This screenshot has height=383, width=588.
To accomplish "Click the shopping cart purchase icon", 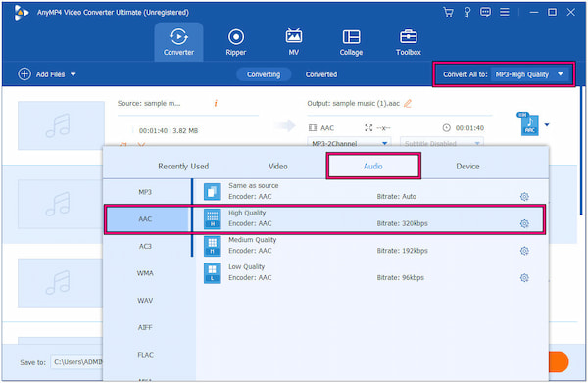I will 448,12.
